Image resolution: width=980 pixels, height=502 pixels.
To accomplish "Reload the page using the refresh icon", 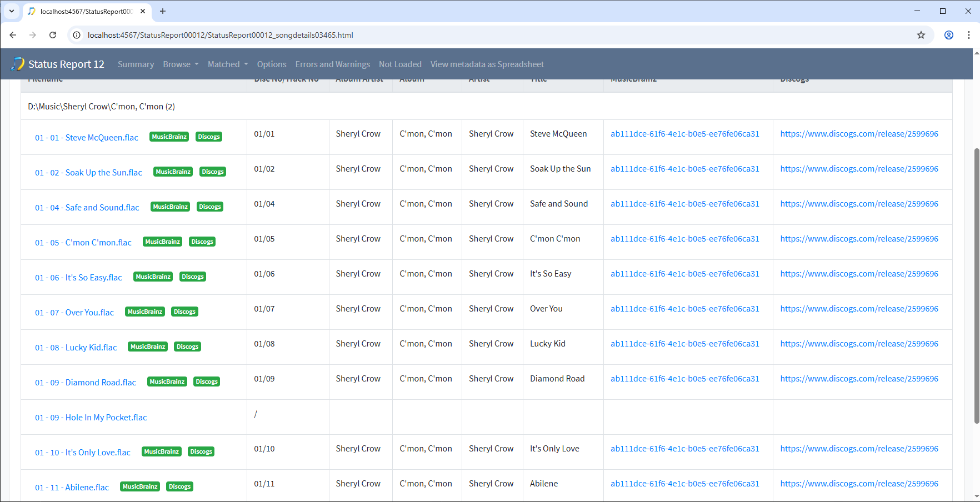I will pos(53,35).
